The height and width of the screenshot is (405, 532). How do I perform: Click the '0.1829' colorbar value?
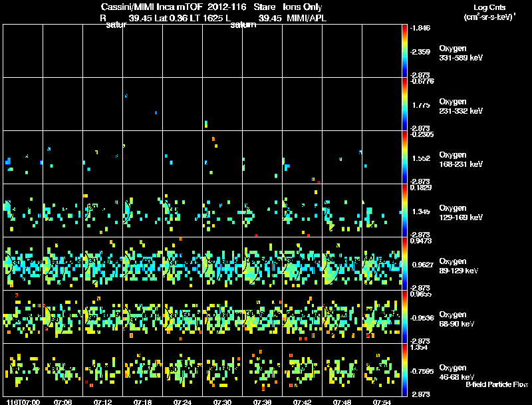point(421,188)
